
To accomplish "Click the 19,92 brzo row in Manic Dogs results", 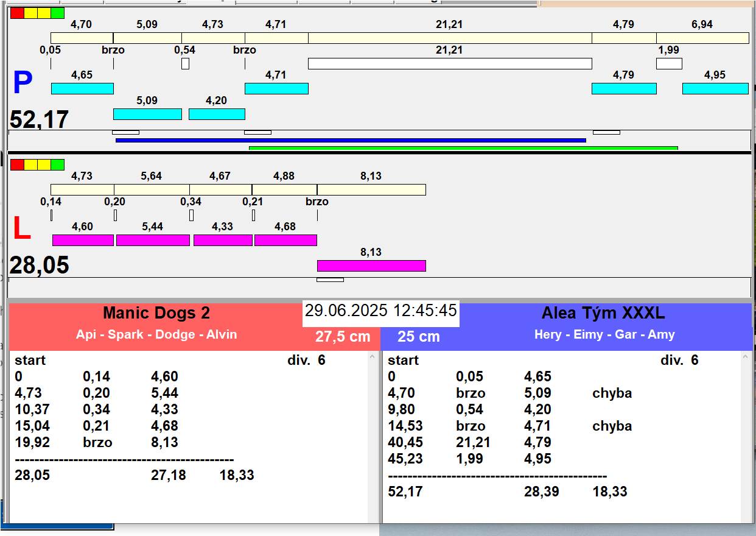I will point(96,442).
